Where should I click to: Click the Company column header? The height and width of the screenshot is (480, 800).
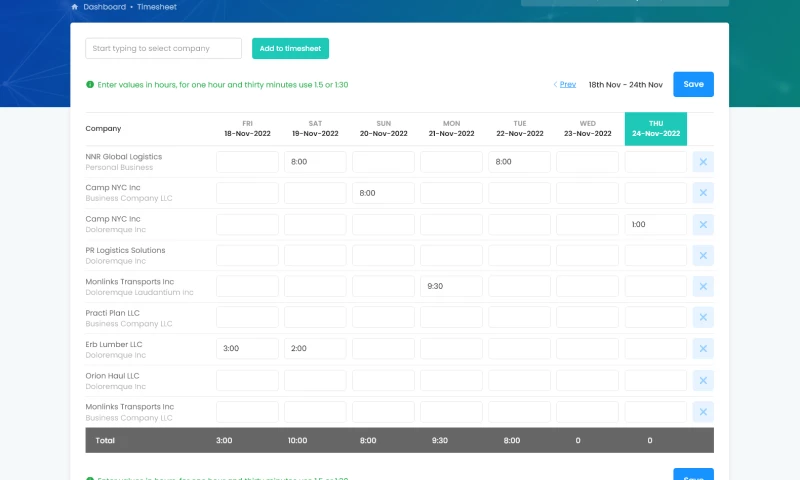[x=103, y=129]
